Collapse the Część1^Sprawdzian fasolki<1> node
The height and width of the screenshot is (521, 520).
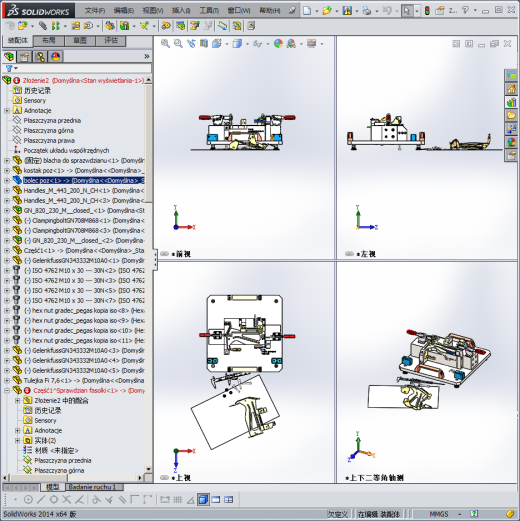point(7,391)
